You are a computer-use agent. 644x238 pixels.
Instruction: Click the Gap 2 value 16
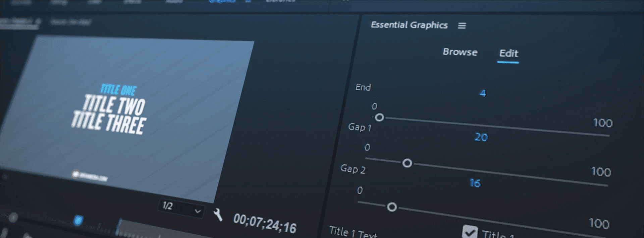475,183
